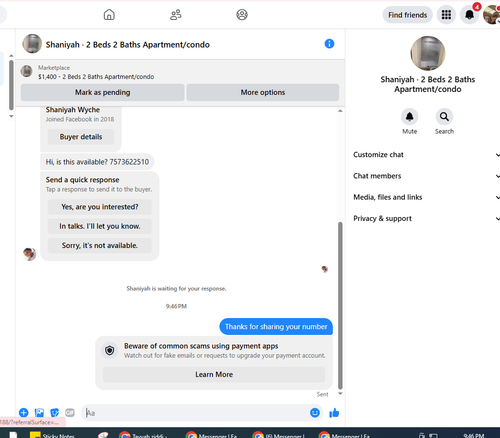Click Learn More about payment scams
500x438 pixels.
pyautogui.click(x=214, y=375)
